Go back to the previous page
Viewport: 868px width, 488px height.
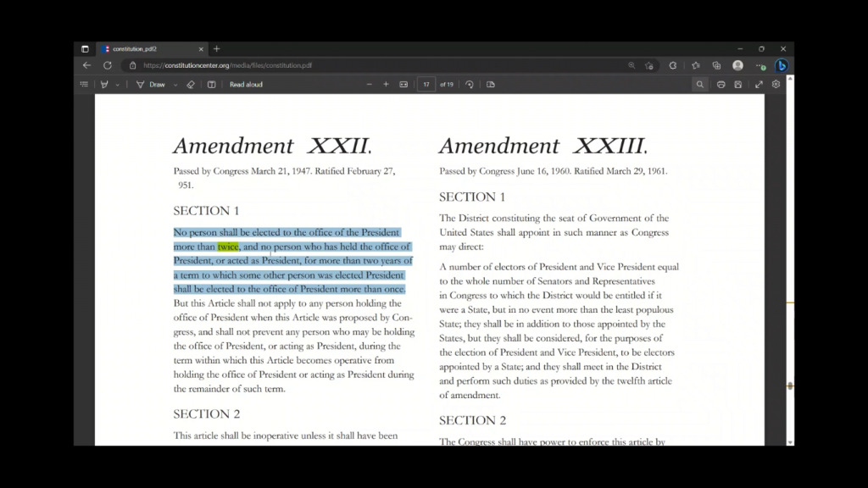click(87, 65)
